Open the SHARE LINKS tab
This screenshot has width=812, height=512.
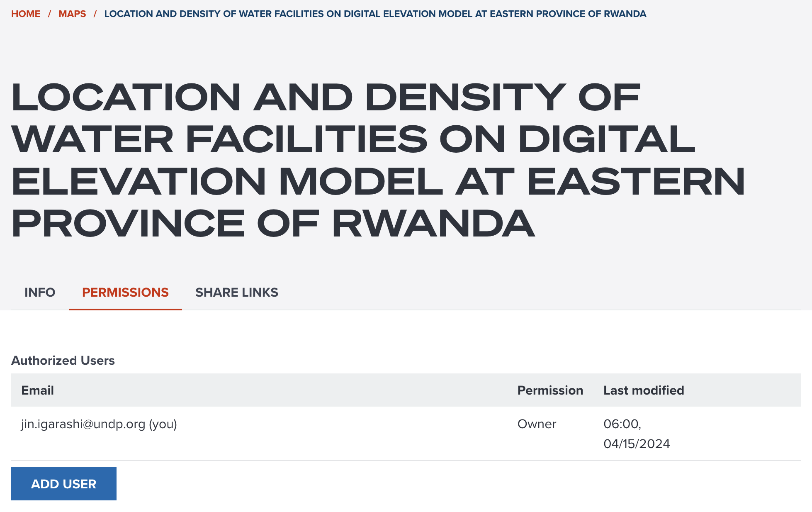point(237,293)
